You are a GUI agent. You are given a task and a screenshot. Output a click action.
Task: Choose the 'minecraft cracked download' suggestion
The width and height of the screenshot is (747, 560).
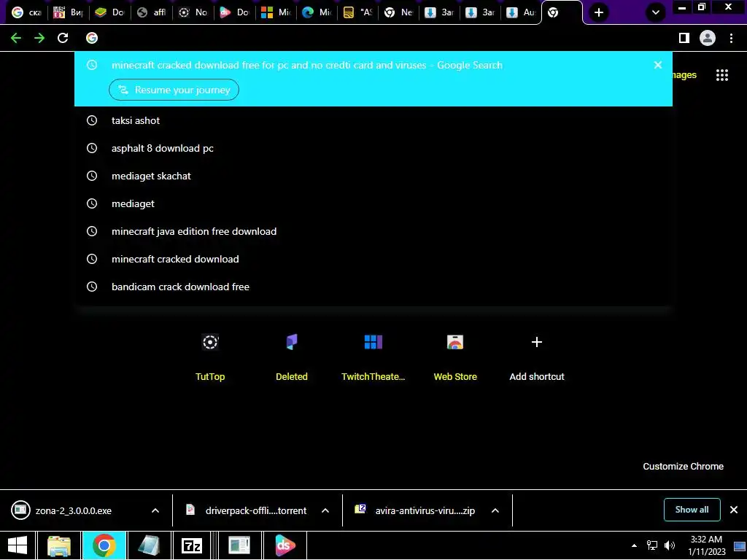[373, 259]
